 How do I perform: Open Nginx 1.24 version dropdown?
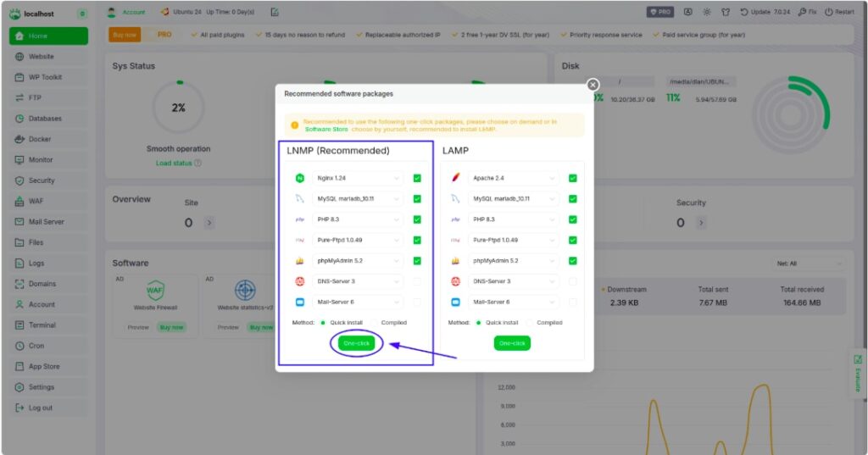(x=358, y=178)
